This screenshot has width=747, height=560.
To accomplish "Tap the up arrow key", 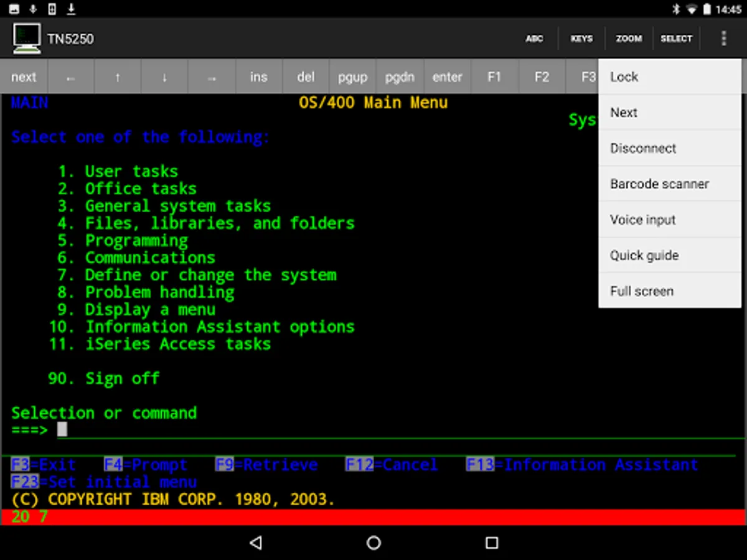I will point(118,77).
